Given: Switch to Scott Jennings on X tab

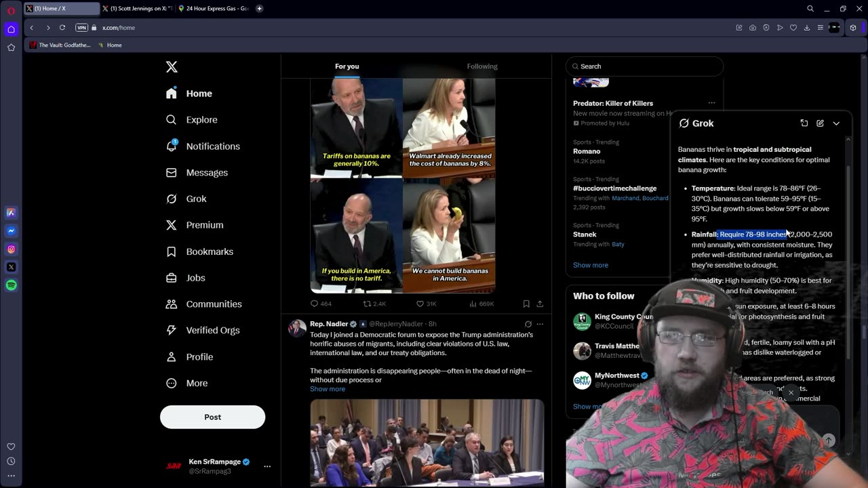Looking at the screenshot, I should (138, 8).
